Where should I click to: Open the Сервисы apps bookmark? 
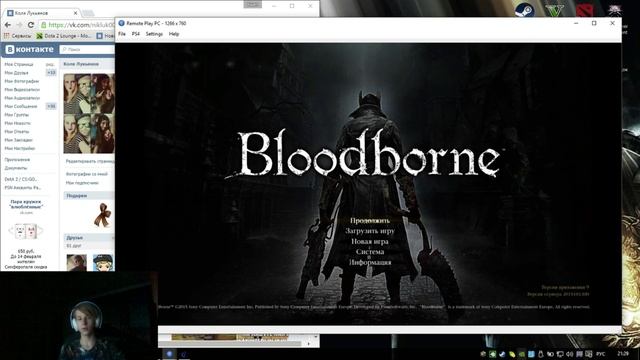(17, 36)
